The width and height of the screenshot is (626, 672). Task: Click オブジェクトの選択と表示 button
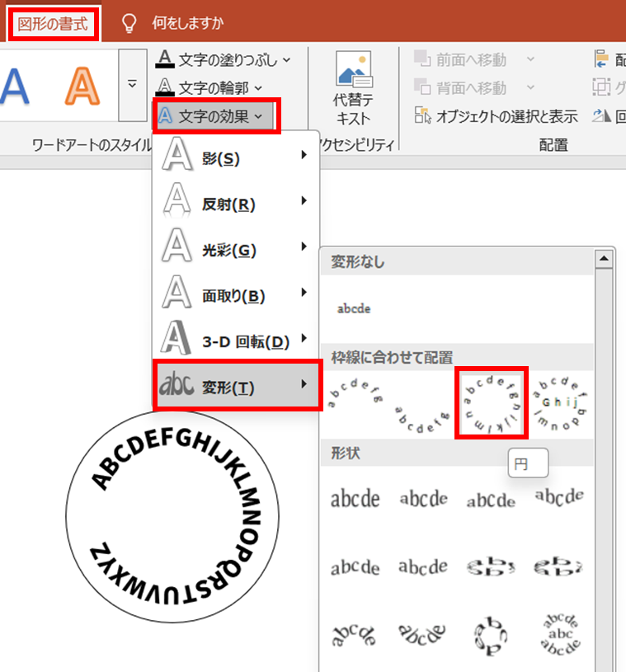point(497,116)
